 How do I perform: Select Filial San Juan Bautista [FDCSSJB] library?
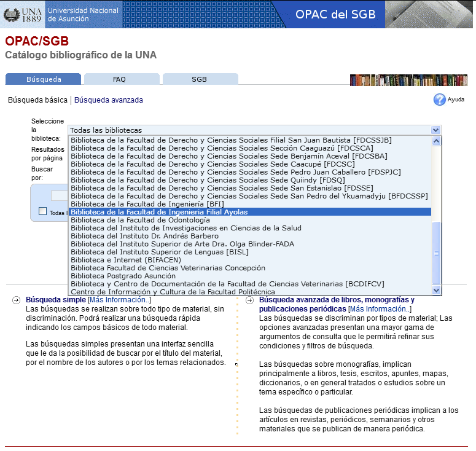tap(249, 140)
